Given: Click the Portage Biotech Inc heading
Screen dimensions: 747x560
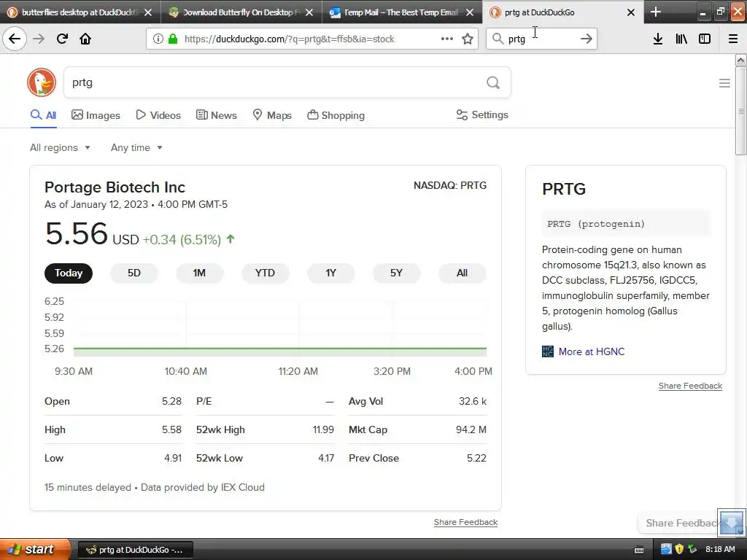Looking at the screenshot, I should (115, 187).
